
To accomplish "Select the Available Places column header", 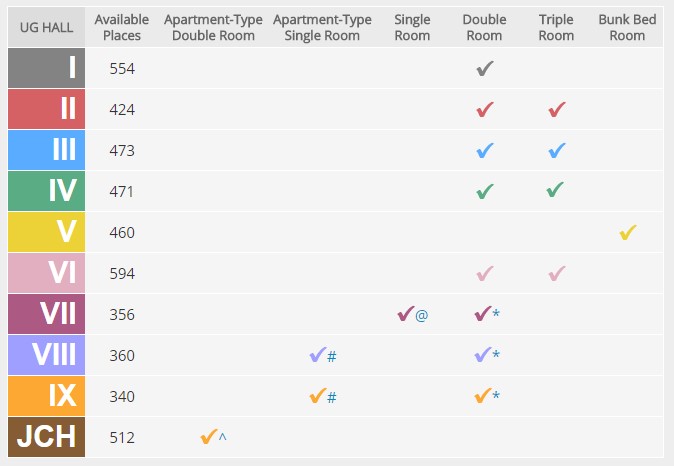I will pos(122,27).
